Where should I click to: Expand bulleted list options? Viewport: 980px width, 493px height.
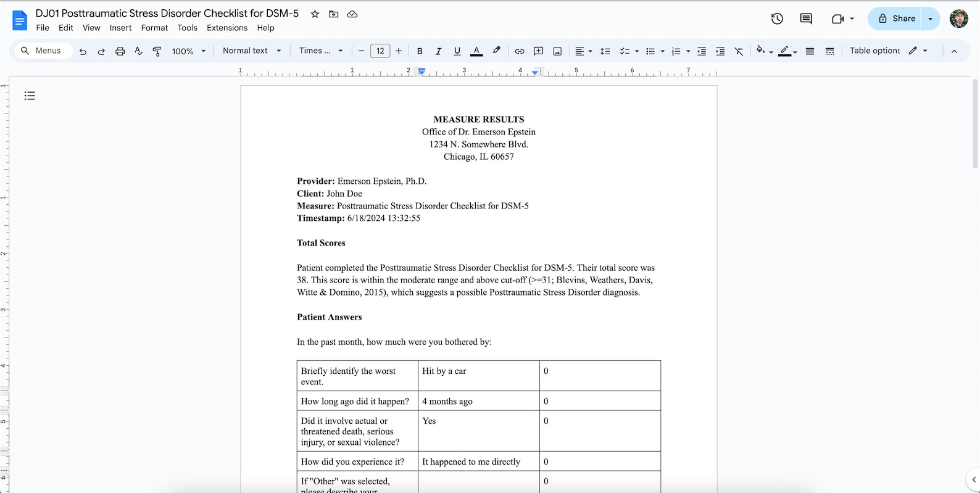[662, 51]
